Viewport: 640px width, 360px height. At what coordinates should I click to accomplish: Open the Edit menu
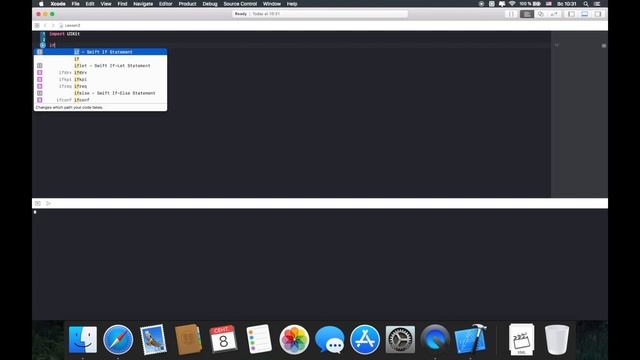point(90,4)
